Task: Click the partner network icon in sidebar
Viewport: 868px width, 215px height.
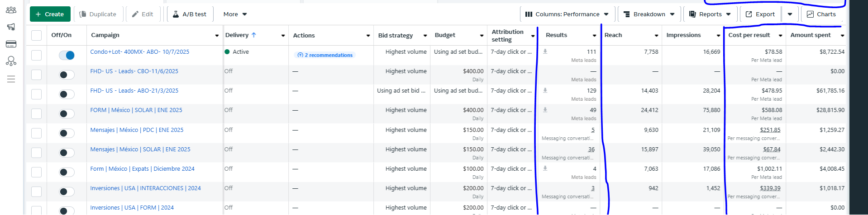Action: pos(11,61)
